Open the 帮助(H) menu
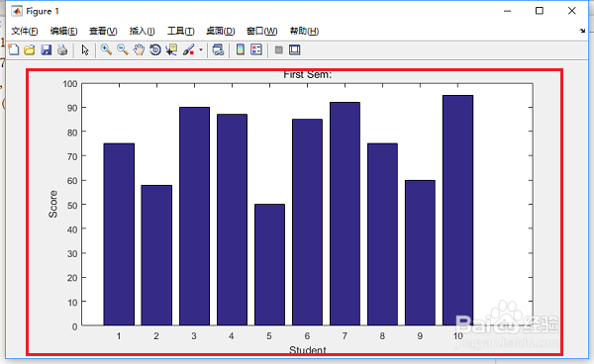 pyautogui.click(x=304, y=31)
